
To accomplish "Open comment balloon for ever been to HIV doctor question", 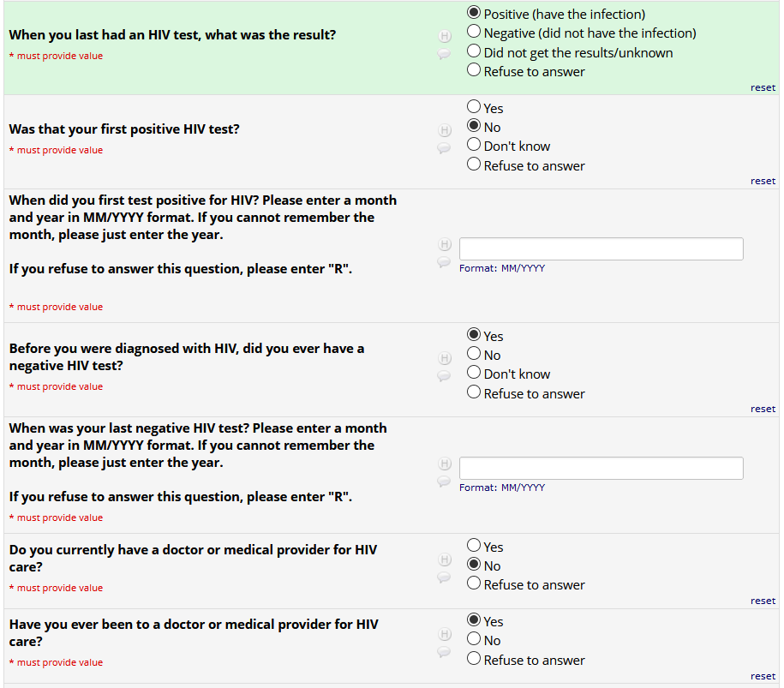I will pos(444,652).
